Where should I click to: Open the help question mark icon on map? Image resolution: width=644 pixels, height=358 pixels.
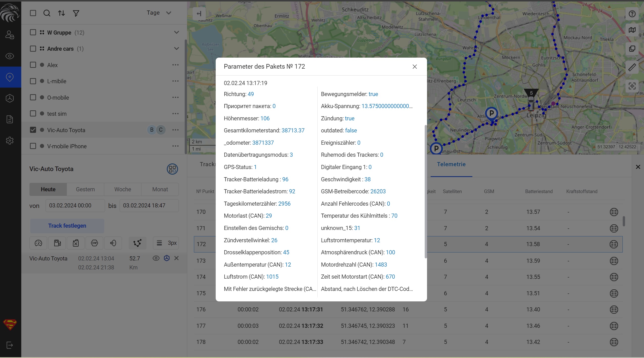[632, 14]
